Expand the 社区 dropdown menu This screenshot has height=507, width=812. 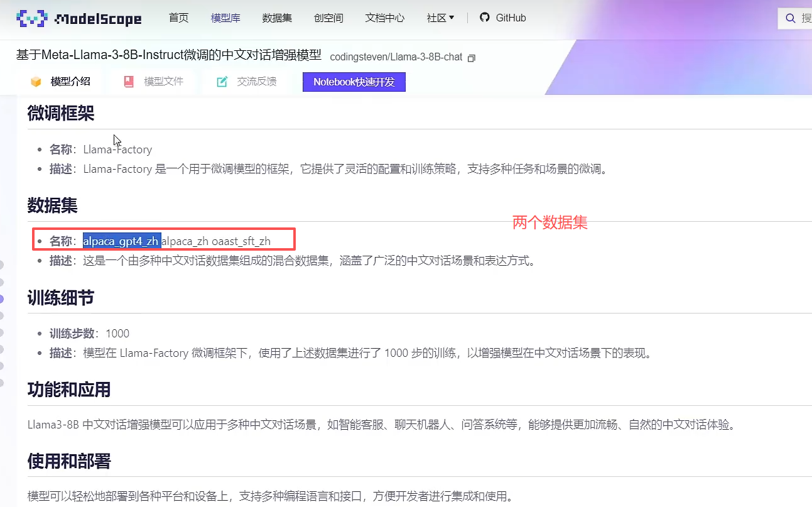tap(440, 18)
